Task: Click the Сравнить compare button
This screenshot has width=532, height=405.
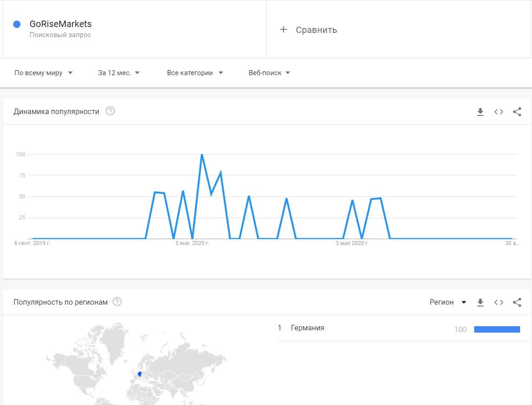Action: (316, 30)
